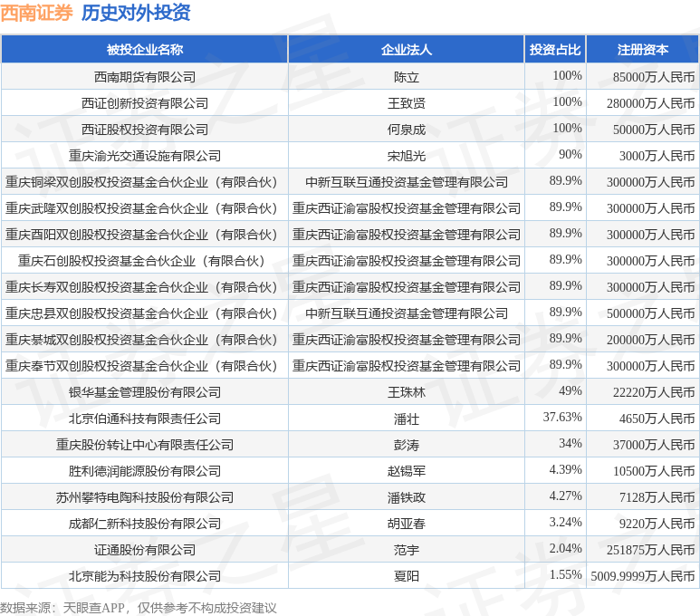700x616 pixels.
Task: Click the 90% investment ratio value
Action: click(571, 155)
